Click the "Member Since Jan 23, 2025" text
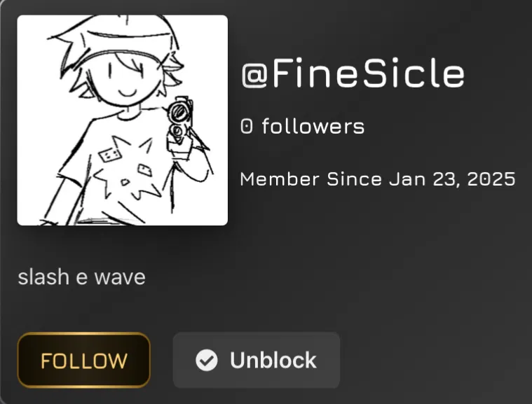Image resolution: width=532 pixels, height=404 pixels. [378, 179]
